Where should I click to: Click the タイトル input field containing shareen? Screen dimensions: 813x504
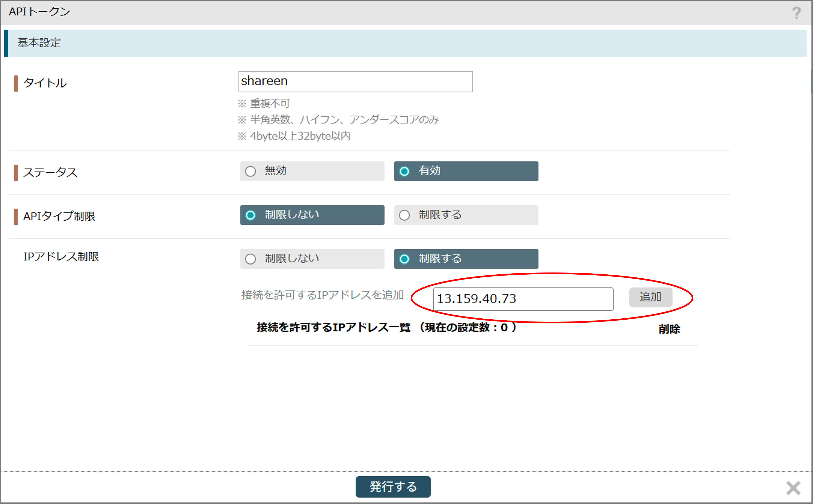[355, 82]
